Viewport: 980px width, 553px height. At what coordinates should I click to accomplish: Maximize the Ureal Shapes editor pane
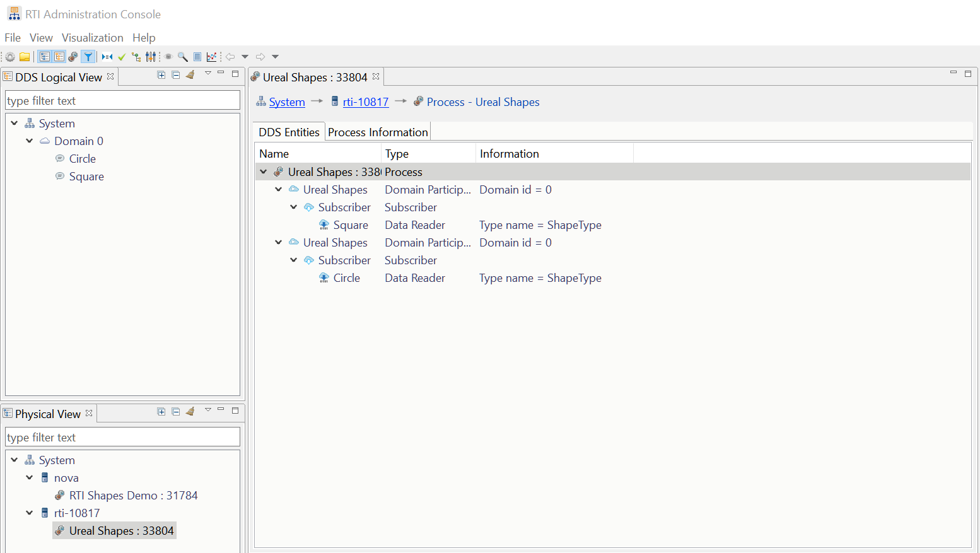pyautogui.click(x=968, y=74)
